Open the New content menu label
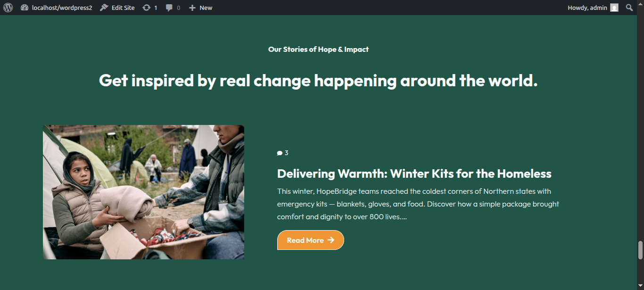This screenshot has height=290, width=644. [x=206, y=8]
